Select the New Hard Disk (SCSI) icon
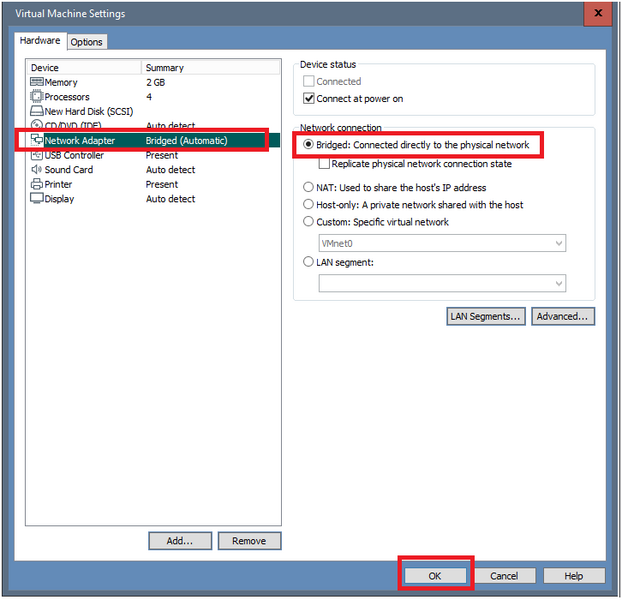622x600 pixels. 37,111
